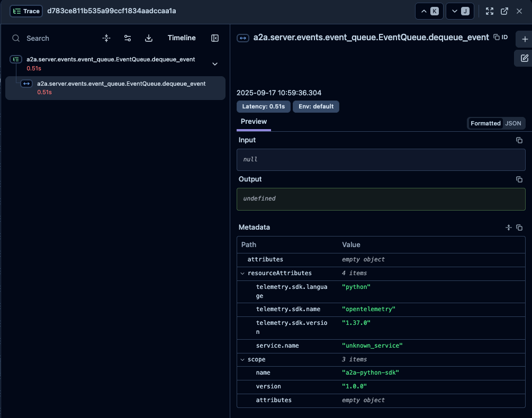
Task: Collapse the resourceAttributes row
Action: [243, 274]
